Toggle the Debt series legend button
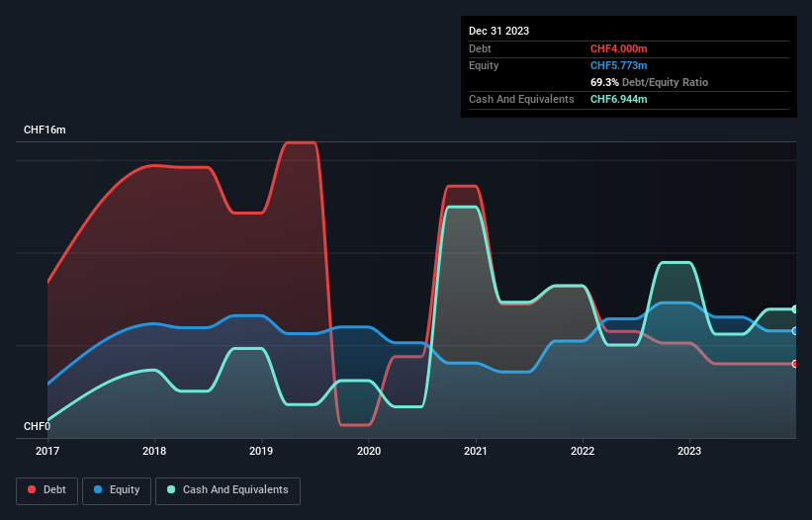The image size is (812, 520). coord(47,490)
